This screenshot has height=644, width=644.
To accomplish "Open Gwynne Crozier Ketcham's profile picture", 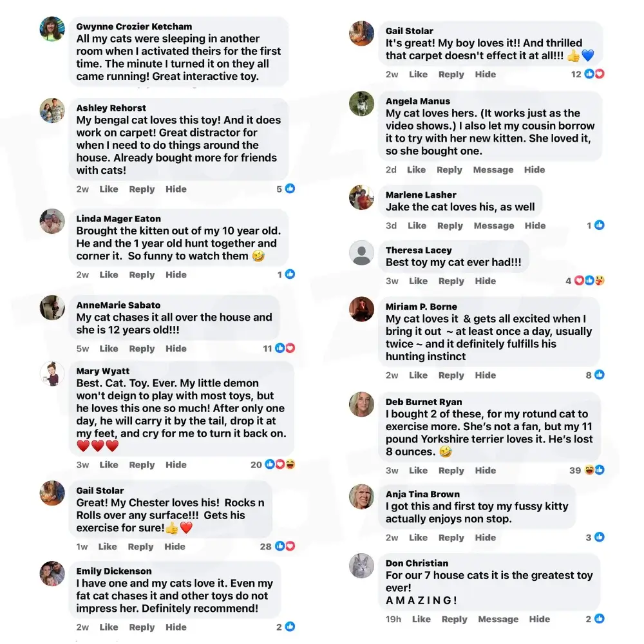I will coord(52,29).
